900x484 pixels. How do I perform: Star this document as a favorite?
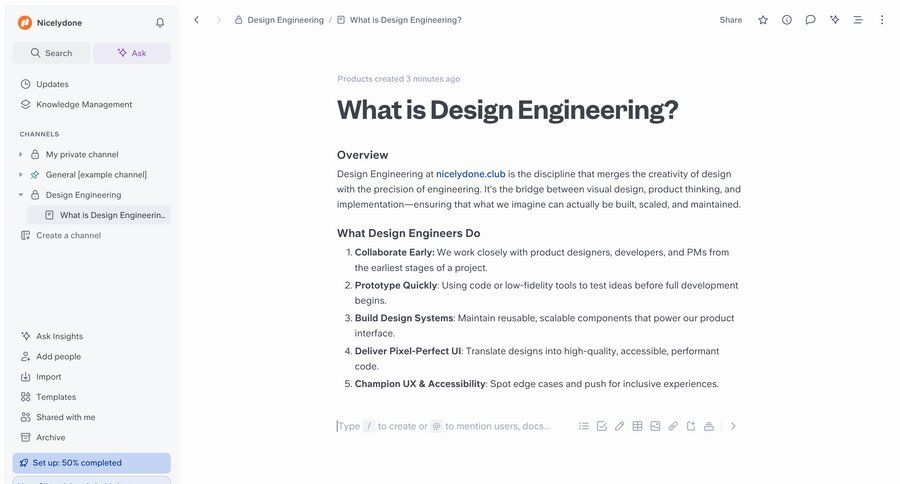[x=763, y=20]
